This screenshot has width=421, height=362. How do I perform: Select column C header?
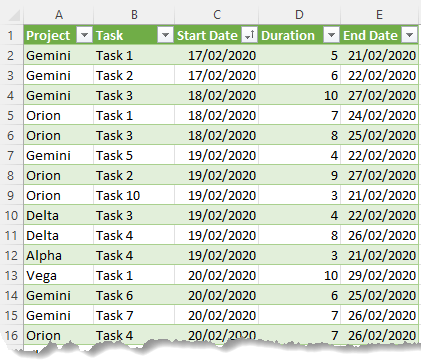(217, 15)
